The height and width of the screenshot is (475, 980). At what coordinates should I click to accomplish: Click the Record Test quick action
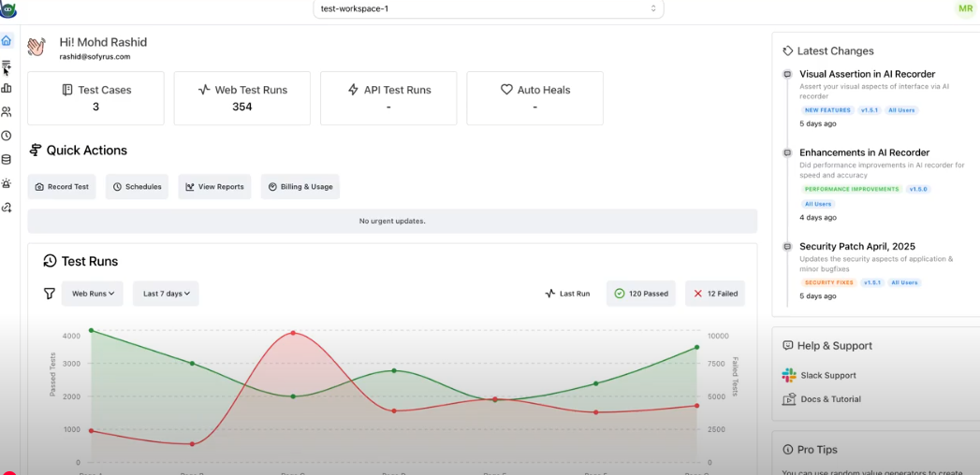click(62, 186)
